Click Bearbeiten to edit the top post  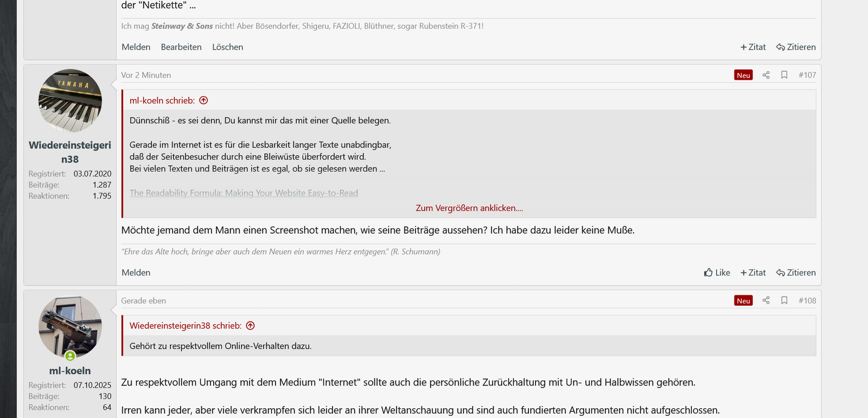coord(181,47)
